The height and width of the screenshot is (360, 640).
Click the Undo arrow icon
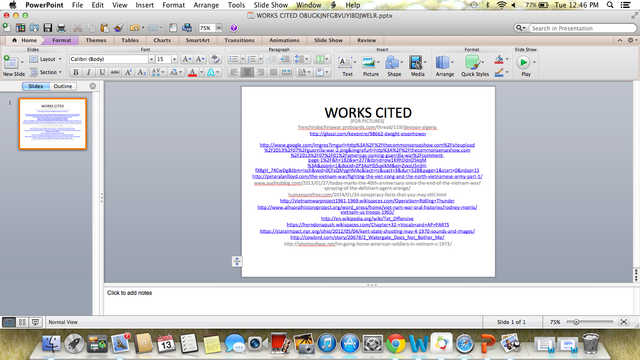pyautogui.click(x=134, y=28)
